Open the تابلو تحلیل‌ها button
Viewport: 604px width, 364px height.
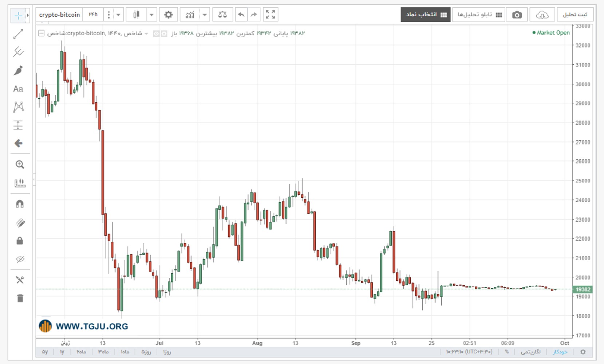tap(479, 15)
